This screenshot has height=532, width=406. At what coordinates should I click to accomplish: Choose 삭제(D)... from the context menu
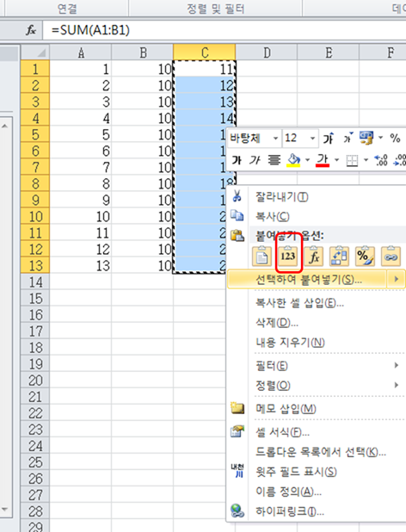click(277, 323)
